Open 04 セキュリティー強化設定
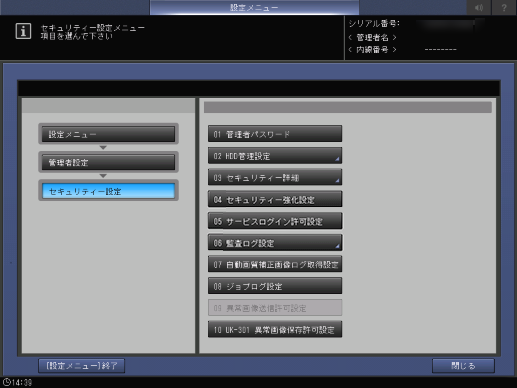 (x=275, y=199)
